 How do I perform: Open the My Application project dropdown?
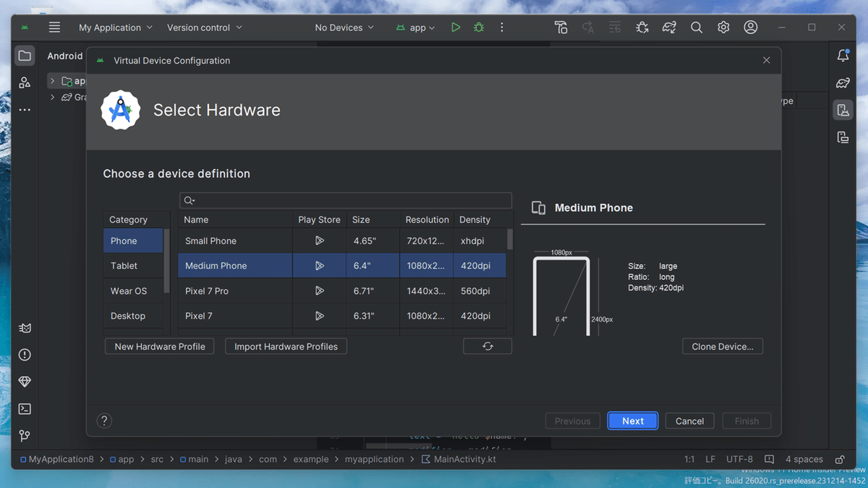click(x=116, y=27)
